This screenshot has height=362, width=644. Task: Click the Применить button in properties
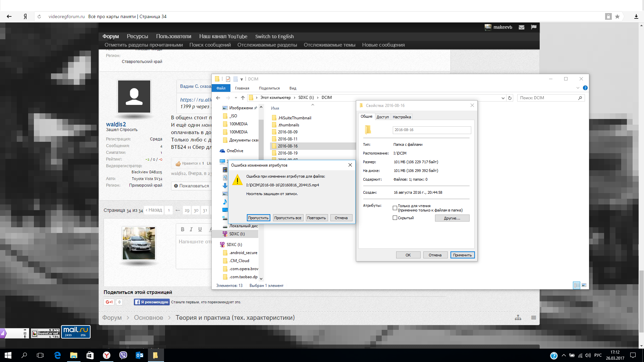point(462,255)
